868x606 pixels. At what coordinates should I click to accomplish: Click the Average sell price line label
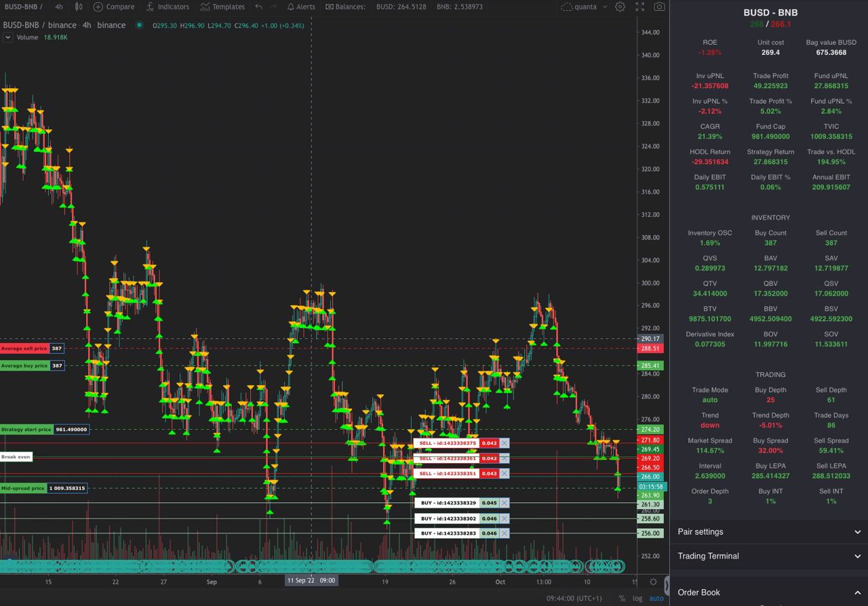pos(24,348)
